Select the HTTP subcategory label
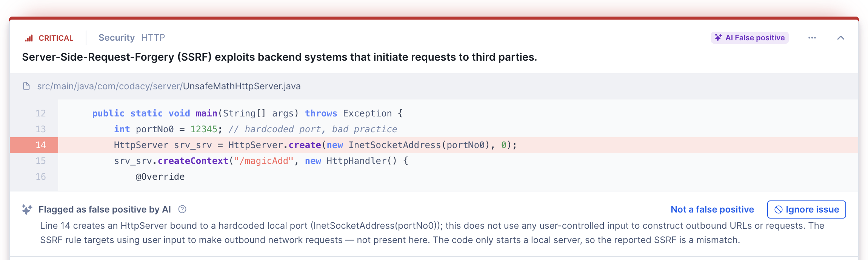Screen dimensions: 868x260 (x=153, y=38)
